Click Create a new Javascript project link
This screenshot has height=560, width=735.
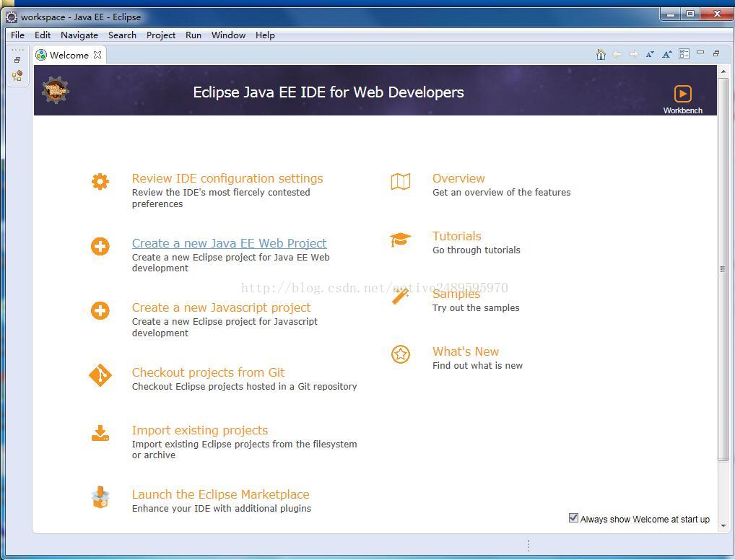click(x=221, y=307)
